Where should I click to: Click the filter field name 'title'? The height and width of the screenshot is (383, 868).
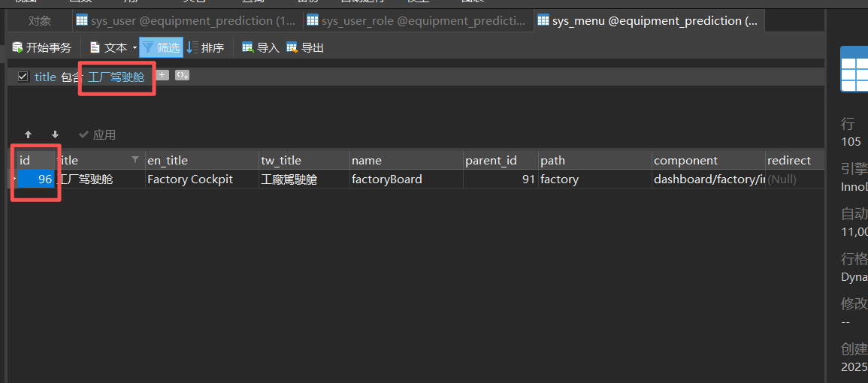pyautogui.click(x=45, y=77)
